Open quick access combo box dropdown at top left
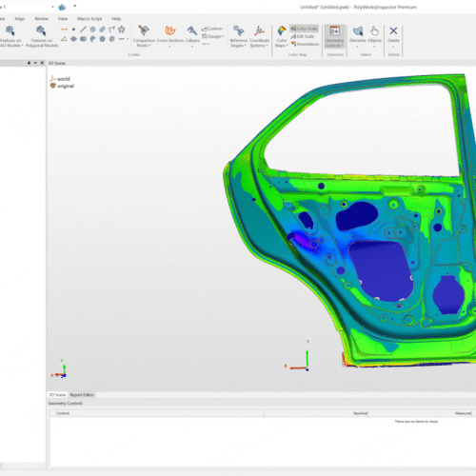476x476 pixels. point(52,7)
